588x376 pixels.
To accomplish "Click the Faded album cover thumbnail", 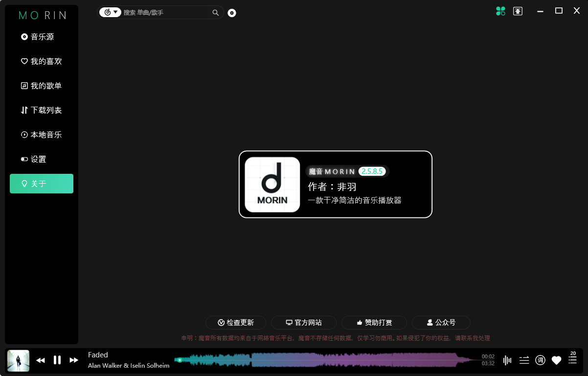I will pos(18,360).
